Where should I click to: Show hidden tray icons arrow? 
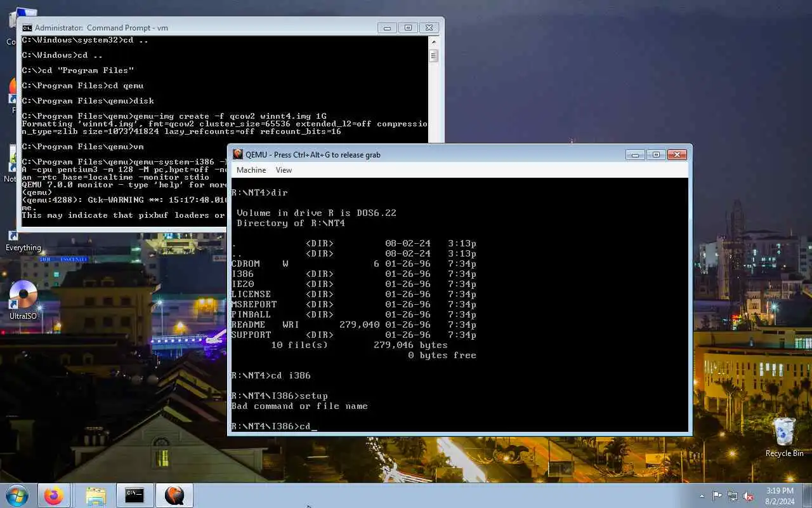[702, 496]
